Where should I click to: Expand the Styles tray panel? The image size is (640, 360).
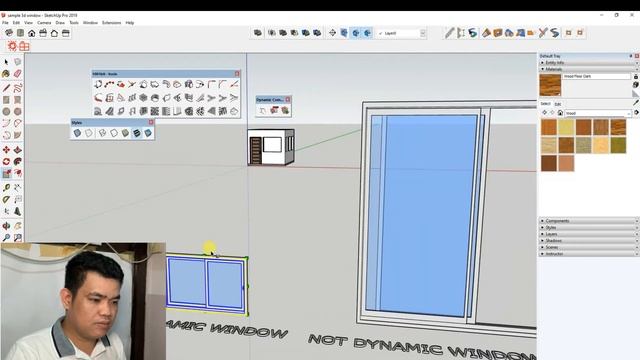pos(588,227)
